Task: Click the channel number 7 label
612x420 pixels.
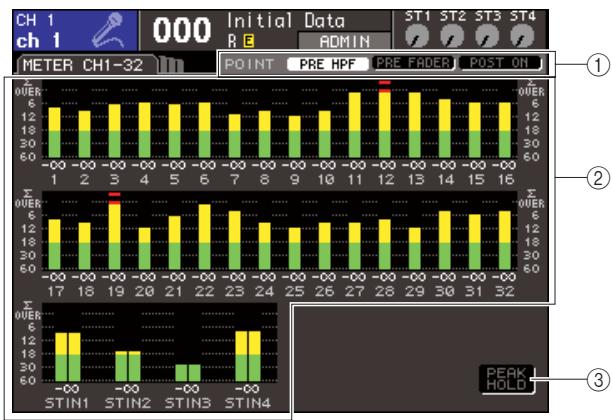Action: click(x=235, y=180)
